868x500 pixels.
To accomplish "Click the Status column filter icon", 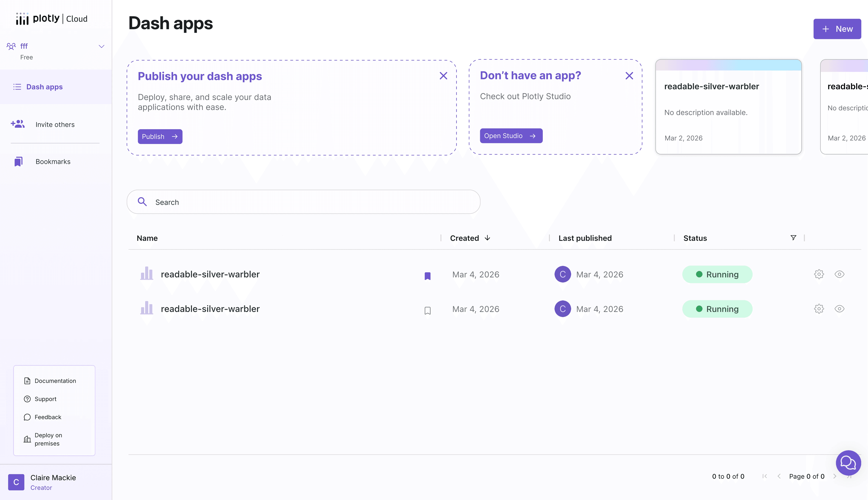I will [793, 238].
